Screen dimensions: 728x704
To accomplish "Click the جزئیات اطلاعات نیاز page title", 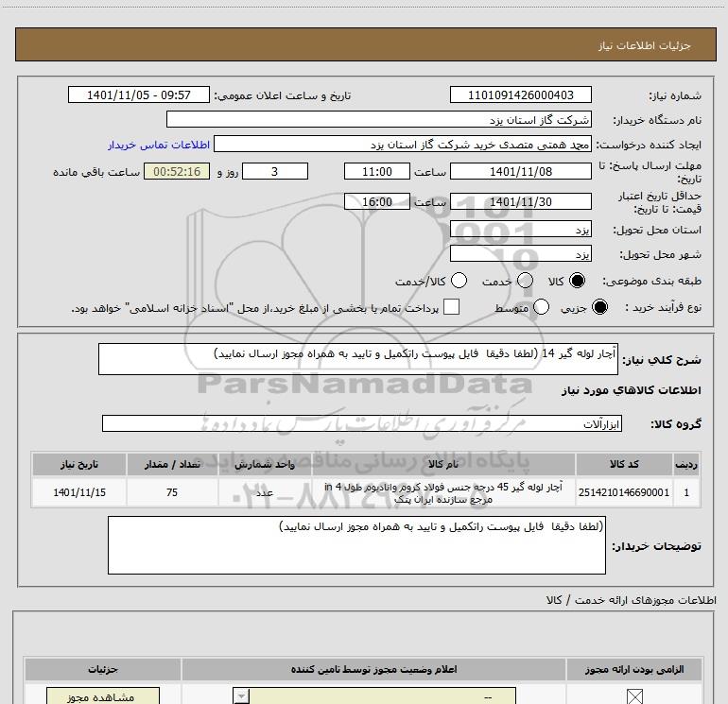I will (x=645, y=45).
